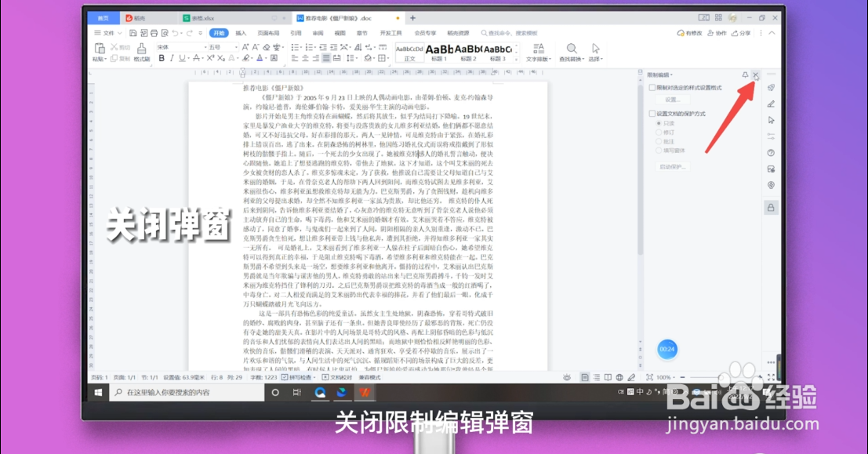This screenshot has width=868, height=454.
Task: Apply Underline formatting
Action: pos(182,58)
